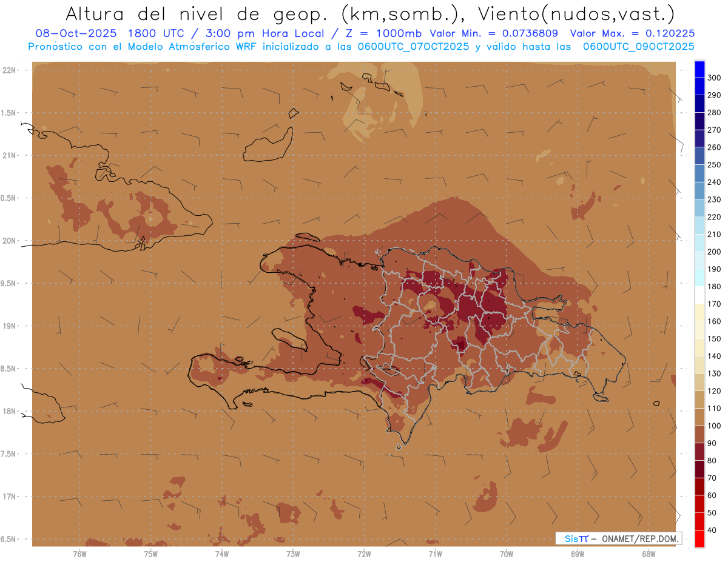Click the '100' color bar label
Viewport: 728px width, 562px height.
pos(714,426)
